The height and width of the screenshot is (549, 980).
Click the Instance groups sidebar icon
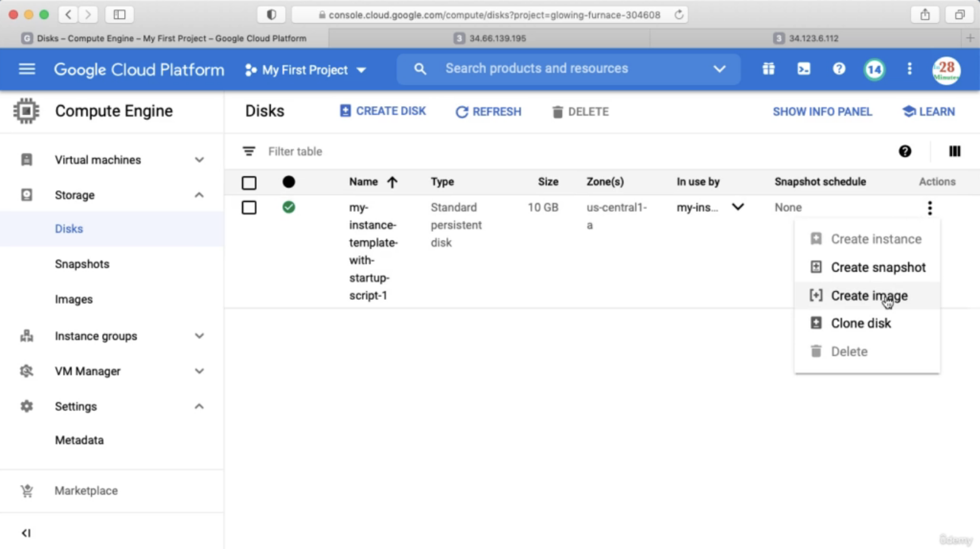pos(27,336)
